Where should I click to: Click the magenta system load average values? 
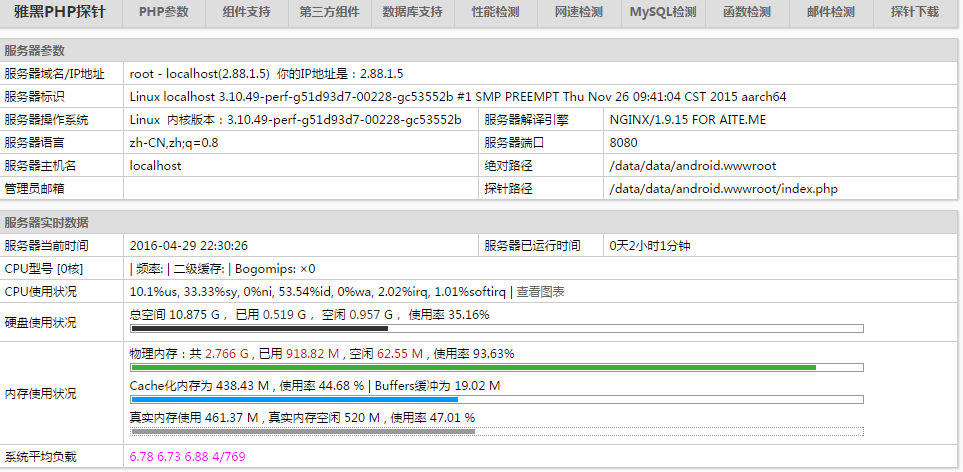click(x=187, y=457)
